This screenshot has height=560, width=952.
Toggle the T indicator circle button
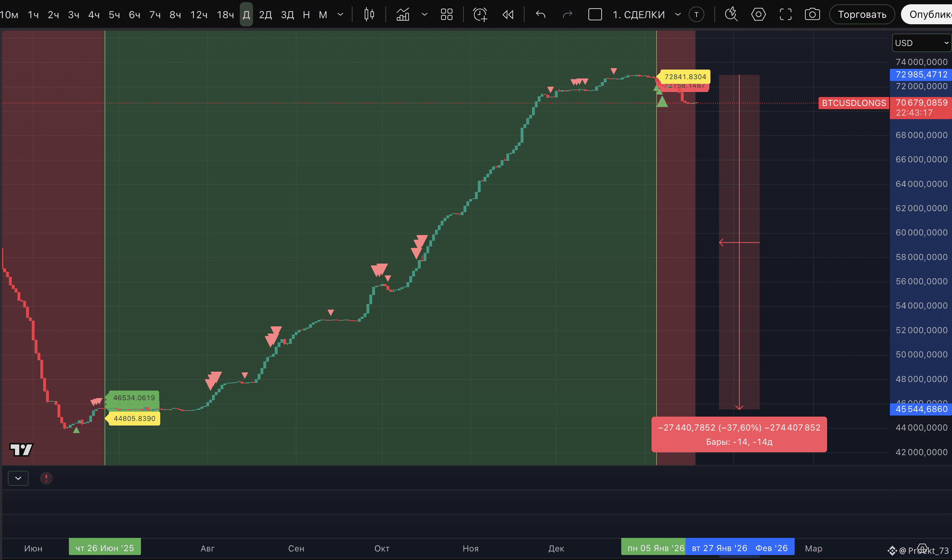tap(696, 15)
